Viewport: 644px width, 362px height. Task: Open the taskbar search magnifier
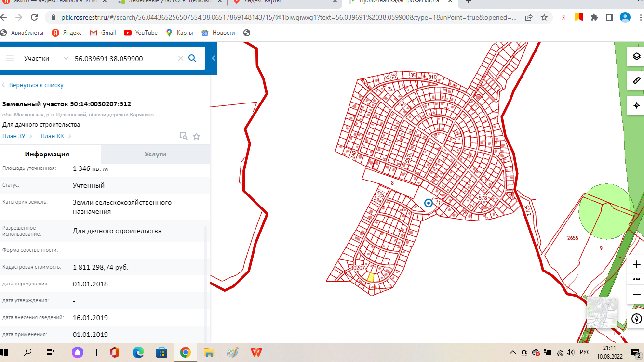coord(27,352)
